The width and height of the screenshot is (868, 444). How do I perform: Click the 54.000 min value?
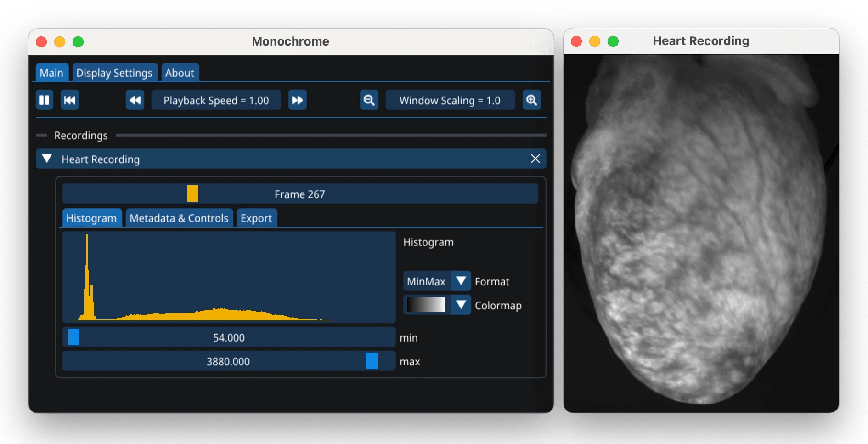229,337
